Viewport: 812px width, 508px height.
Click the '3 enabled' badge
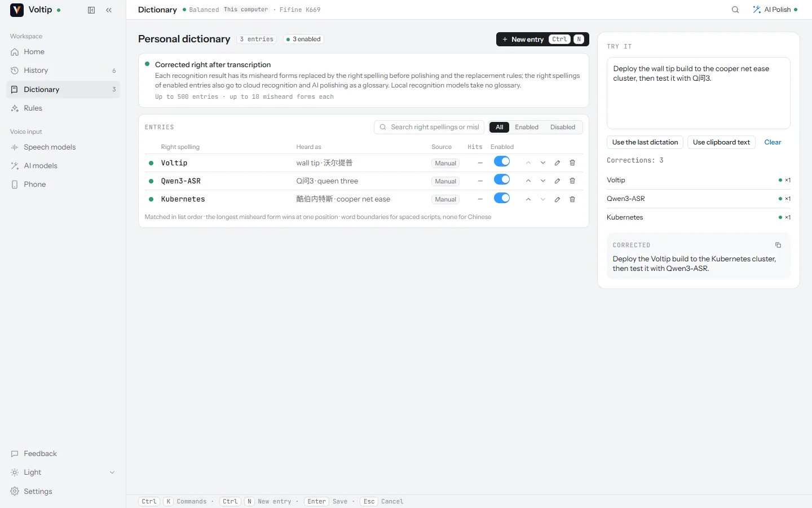(x=303, y=40)
